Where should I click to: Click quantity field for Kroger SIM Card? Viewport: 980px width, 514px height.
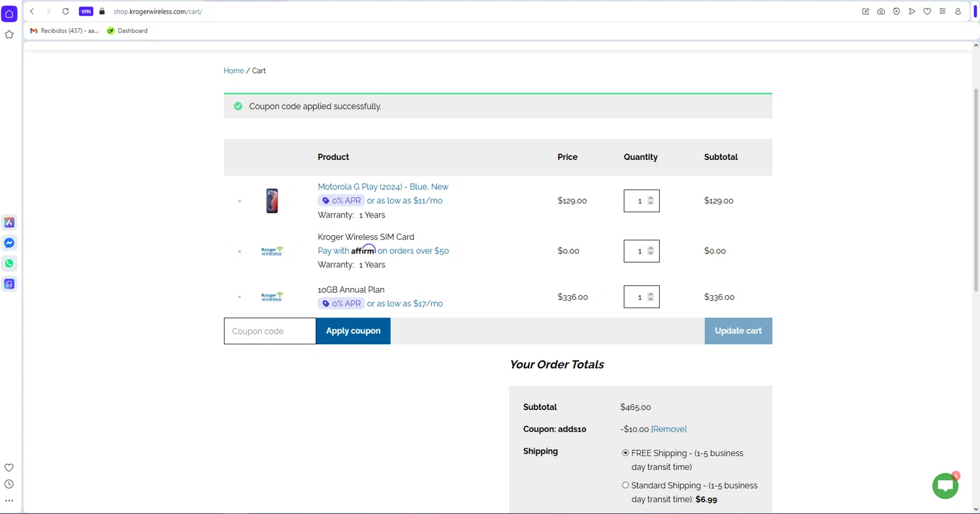[x=642, y=251]
